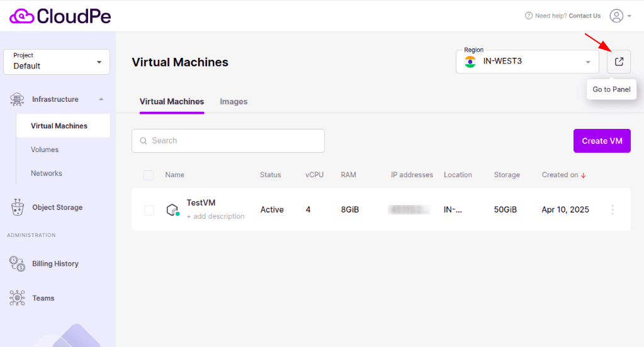
Task: Collapse the Infrastructure section arrow
Action: coord(101,99)
